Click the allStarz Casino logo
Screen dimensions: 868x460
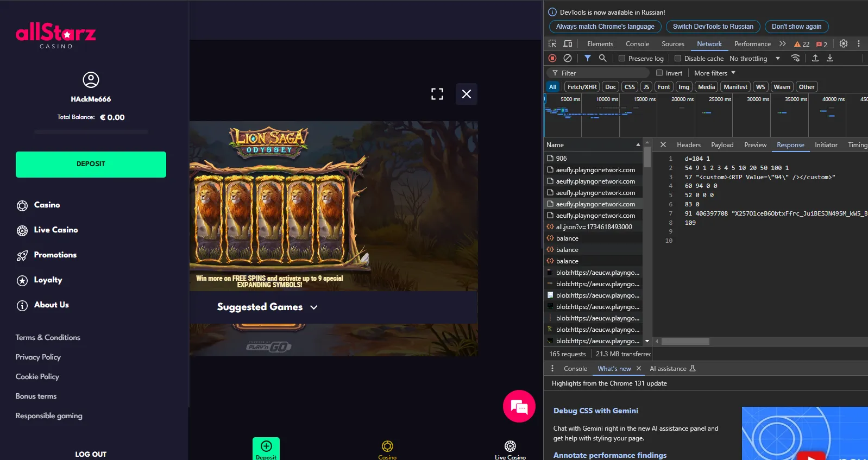(55, 35)
